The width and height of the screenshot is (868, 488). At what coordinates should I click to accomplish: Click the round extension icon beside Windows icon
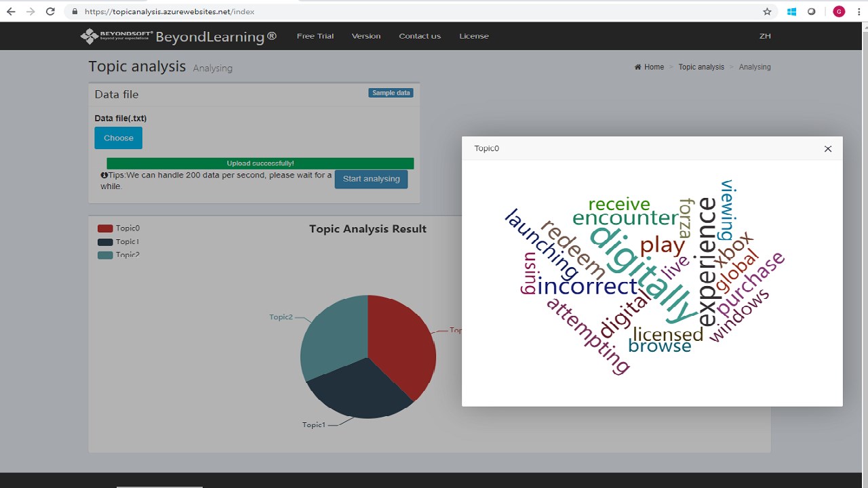[x=812, y=12]
